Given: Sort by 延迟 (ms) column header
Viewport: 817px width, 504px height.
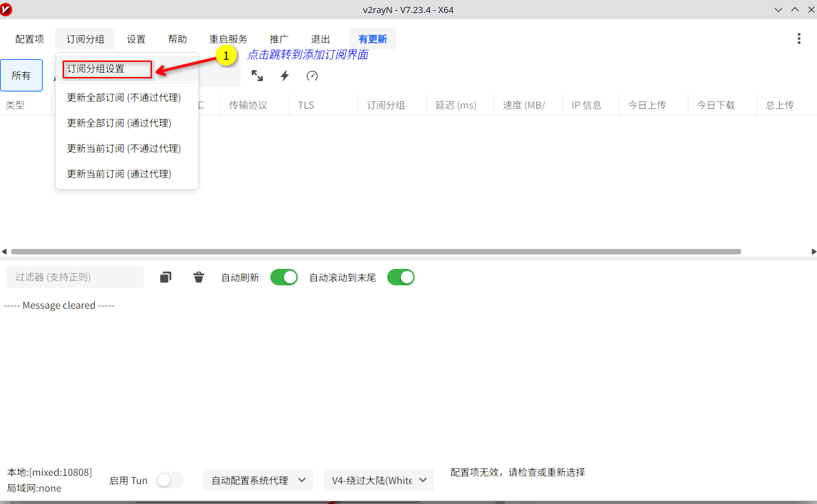Looking at the screenshot, I should (456, 105).
